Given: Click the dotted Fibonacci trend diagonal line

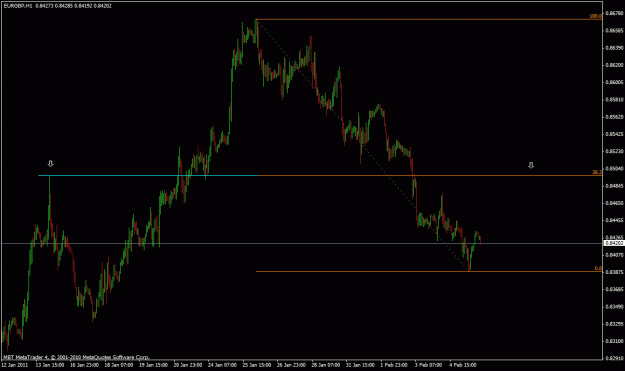Looking at the screenshot, I should pos(363,145).
